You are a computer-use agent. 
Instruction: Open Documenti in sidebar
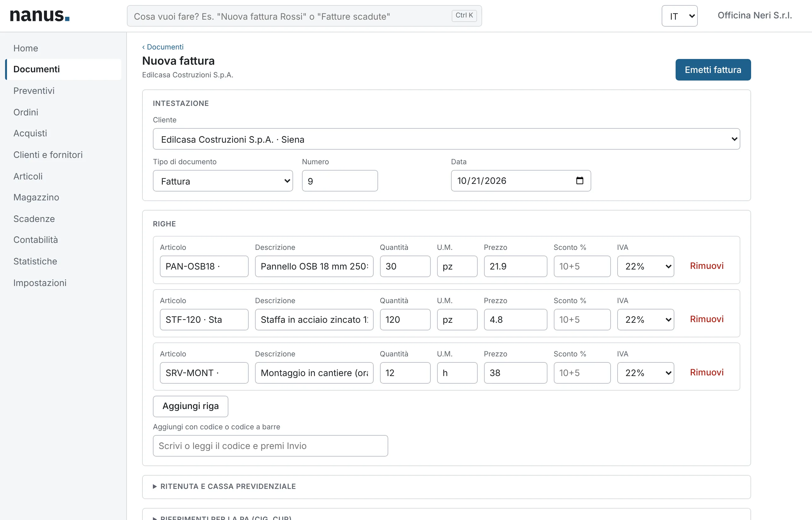[63, 69]
